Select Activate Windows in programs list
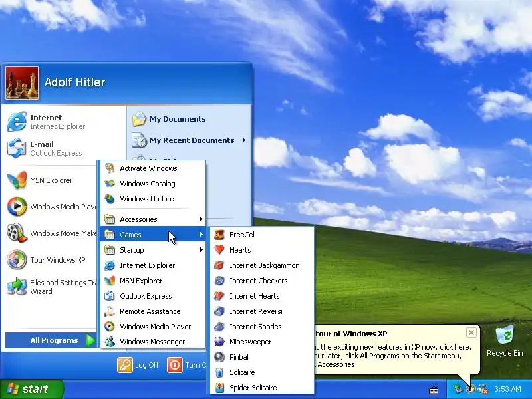Viewport: 532px width, 399px height. (153, 168)
